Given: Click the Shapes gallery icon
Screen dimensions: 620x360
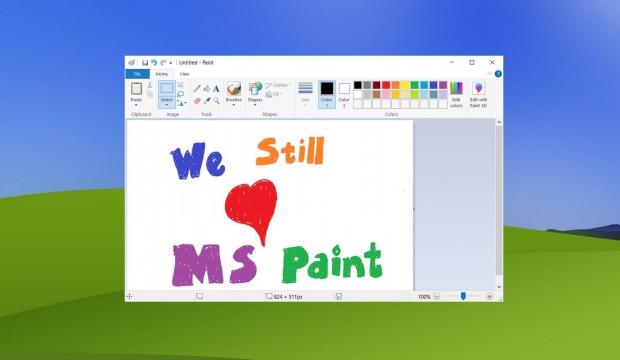Looking at the screenshot, I should [255, 89].
